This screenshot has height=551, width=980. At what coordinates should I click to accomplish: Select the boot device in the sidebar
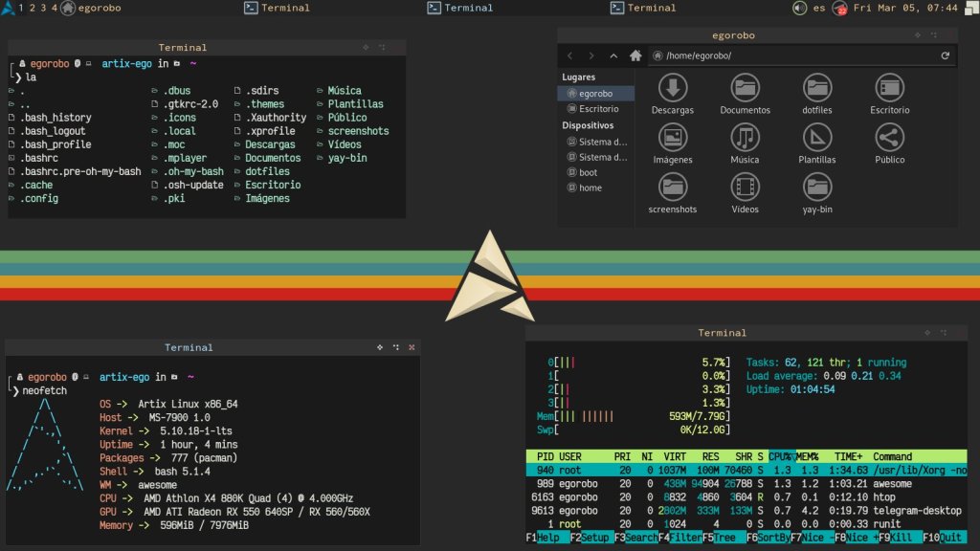click(587, 173)
